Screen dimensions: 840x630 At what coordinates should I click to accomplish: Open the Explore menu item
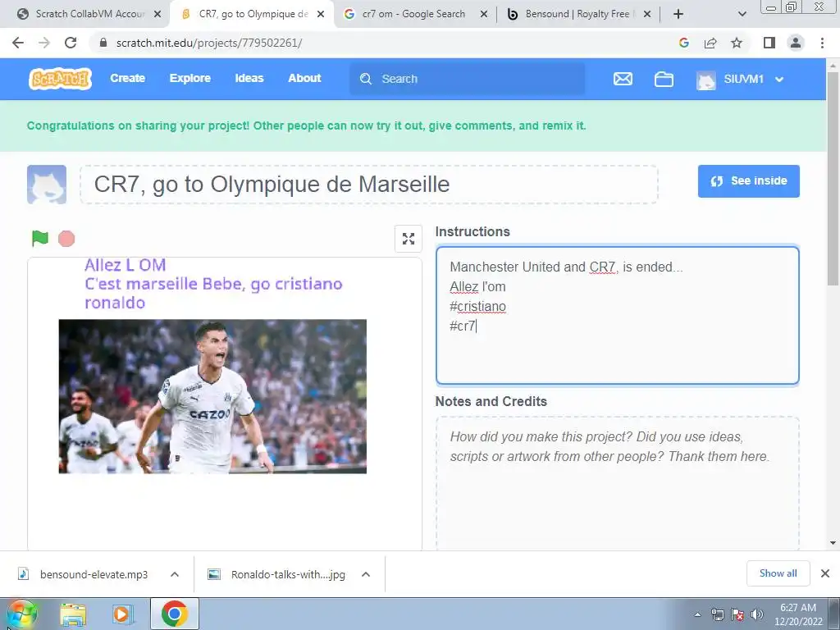189,78
